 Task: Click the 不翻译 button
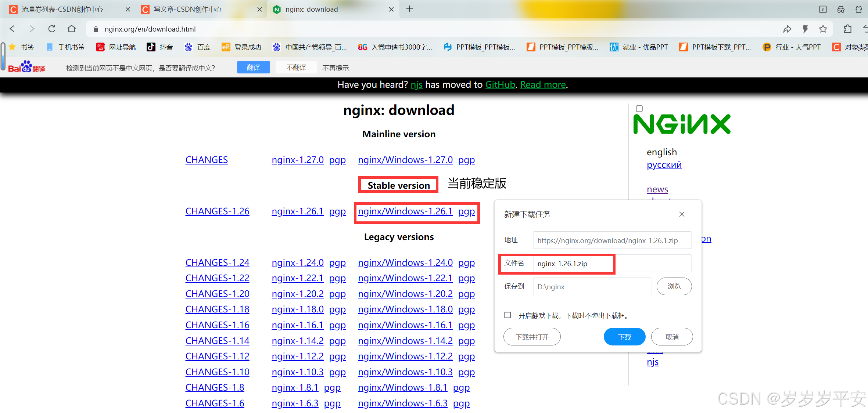tap(296, 68)
